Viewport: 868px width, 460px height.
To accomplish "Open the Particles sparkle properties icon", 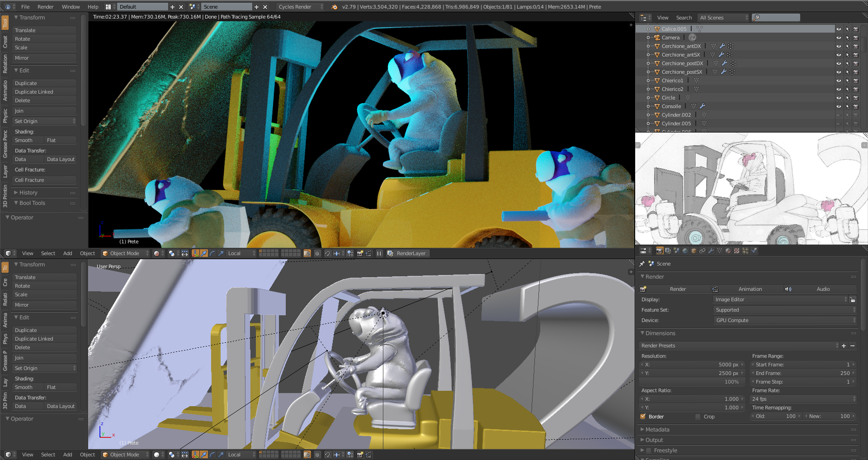I will pyautogui.click(x=745, y=251).
